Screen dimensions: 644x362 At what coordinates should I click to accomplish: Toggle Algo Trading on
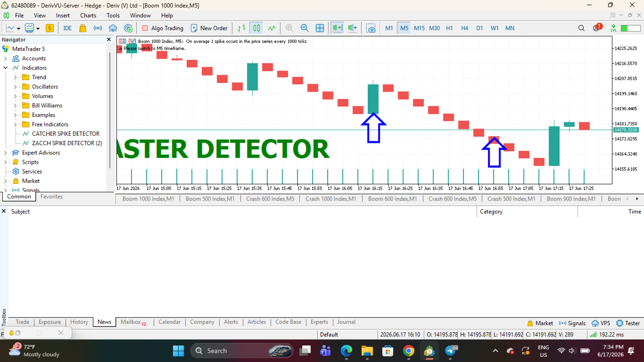pyautogui.click(x=162, y=28)
